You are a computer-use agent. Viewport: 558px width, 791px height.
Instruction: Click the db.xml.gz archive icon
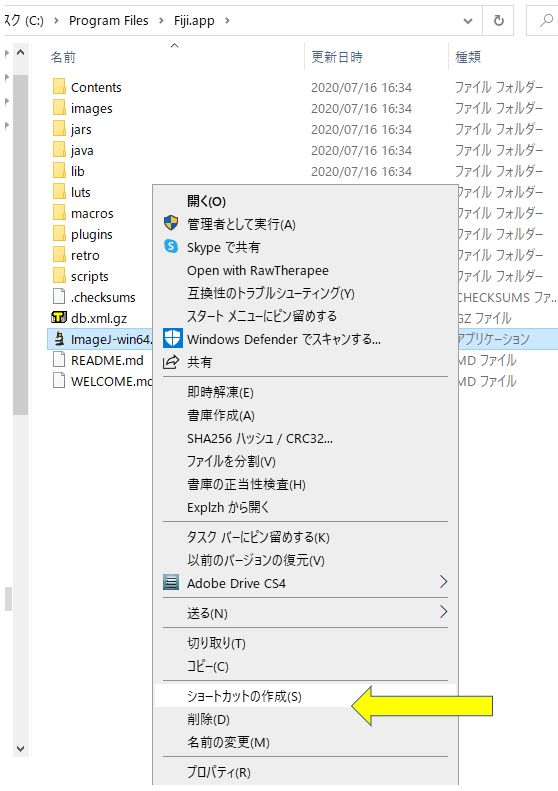59,318
